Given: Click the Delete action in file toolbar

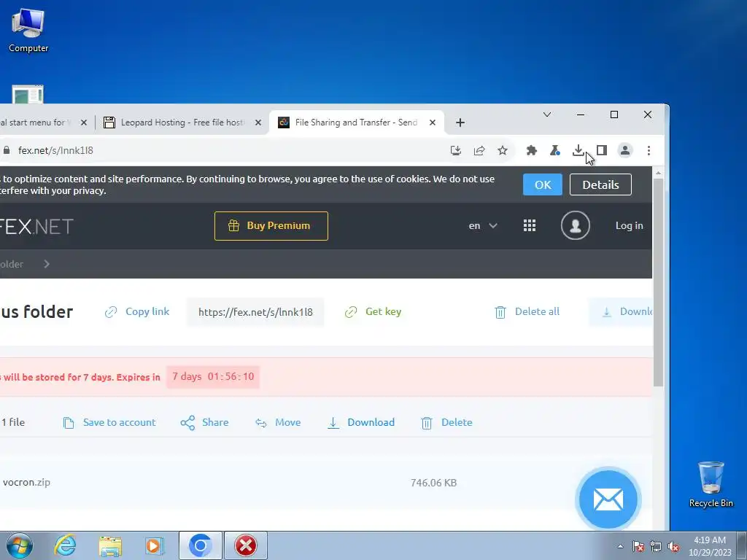Looking at the screenshot, I should coord(446,422).
